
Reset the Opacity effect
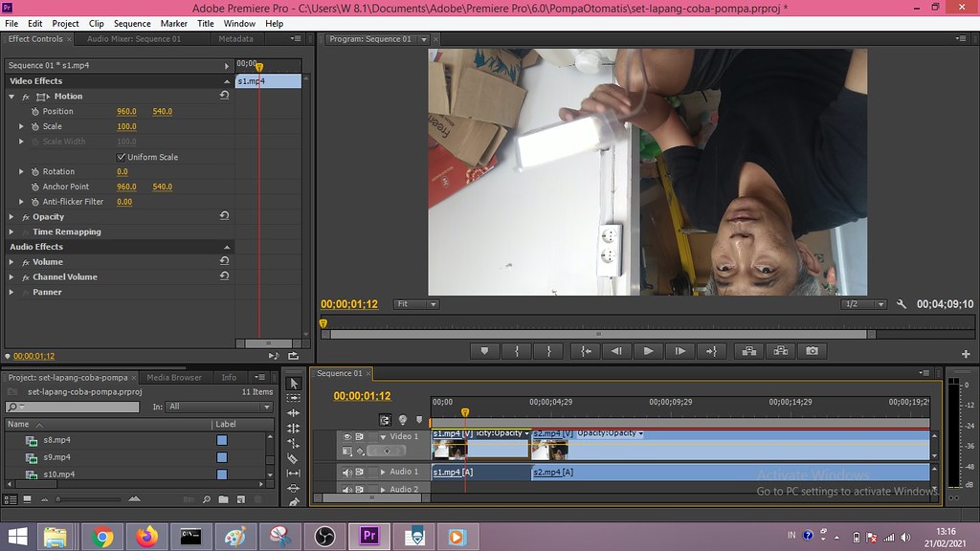tap(224, 216)
